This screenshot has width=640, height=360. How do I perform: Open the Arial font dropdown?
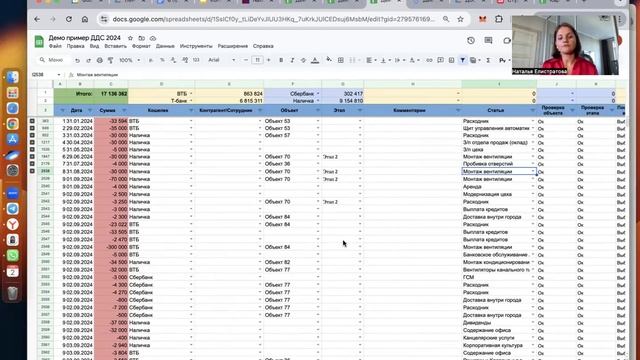point(222,60)
